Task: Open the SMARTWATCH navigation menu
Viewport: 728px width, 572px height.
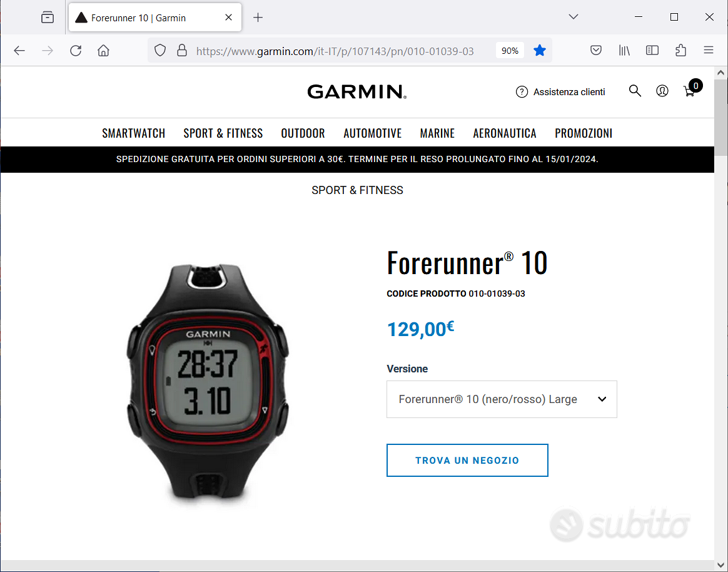Action: [134, 133]
